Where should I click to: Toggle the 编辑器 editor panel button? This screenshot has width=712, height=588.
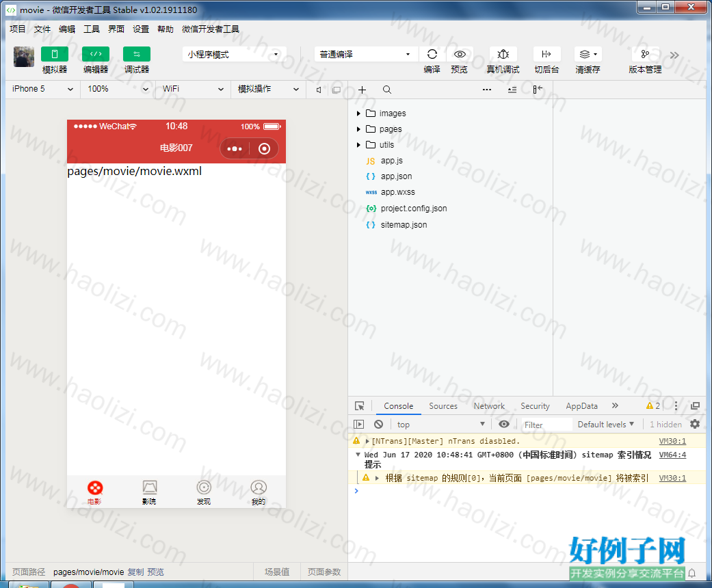95,54
